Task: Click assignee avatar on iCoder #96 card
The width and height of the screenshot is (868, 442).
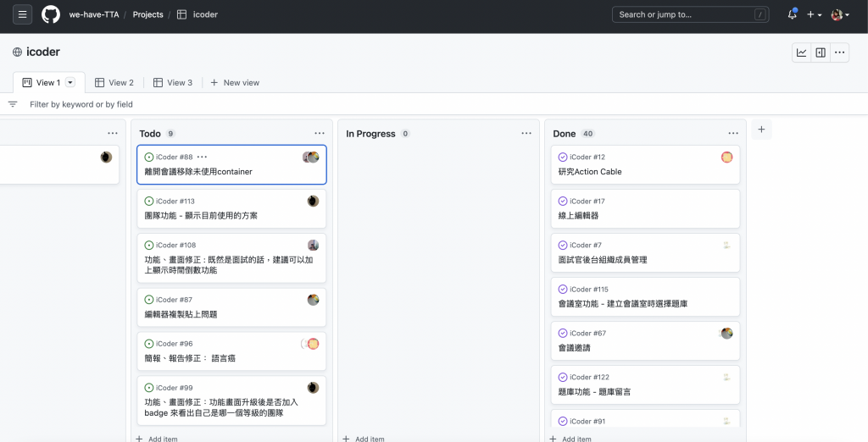Action: pos(310,344)
